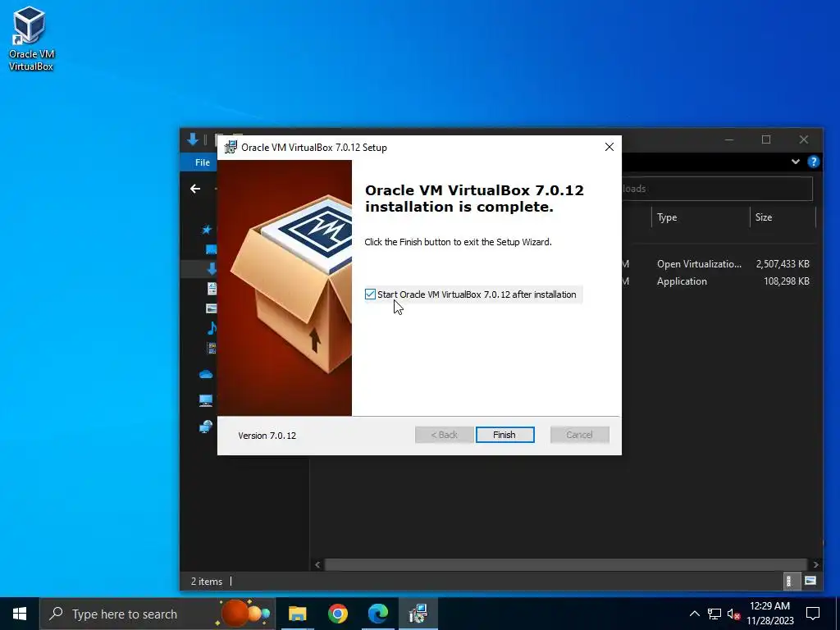Open network status in system tray
The image size is (840, 630).
[714, 614]
